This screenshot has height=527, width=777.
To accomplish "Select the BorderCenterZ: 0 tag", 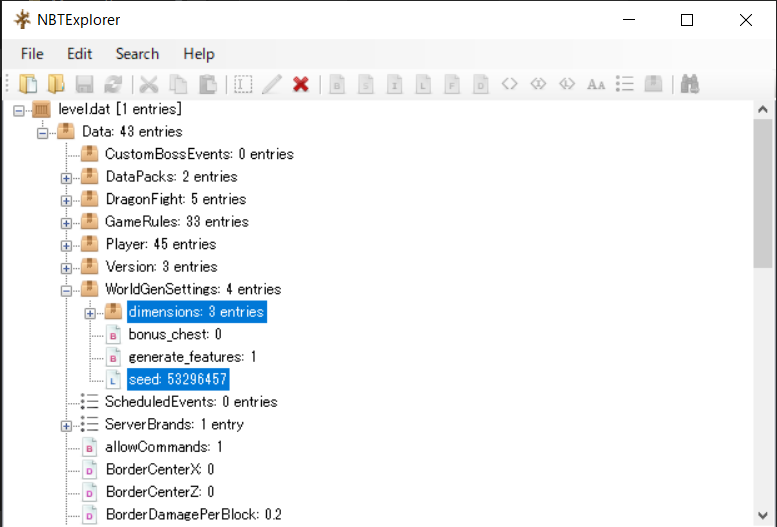I will (160, 492).
